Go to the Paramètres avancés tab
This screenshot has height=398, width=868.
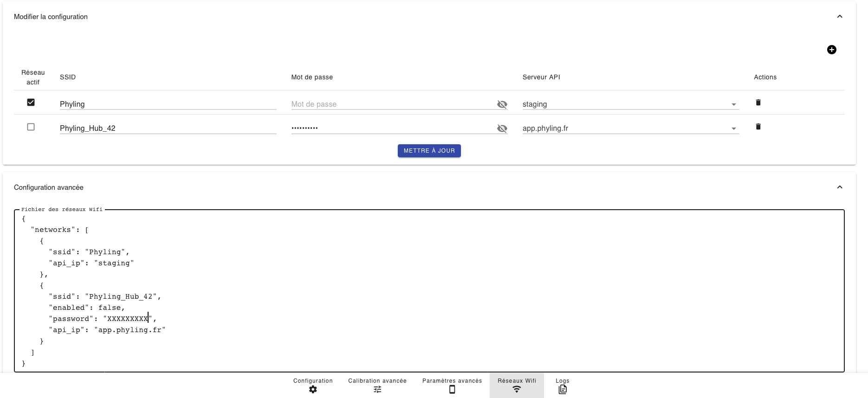click(452, 385)
